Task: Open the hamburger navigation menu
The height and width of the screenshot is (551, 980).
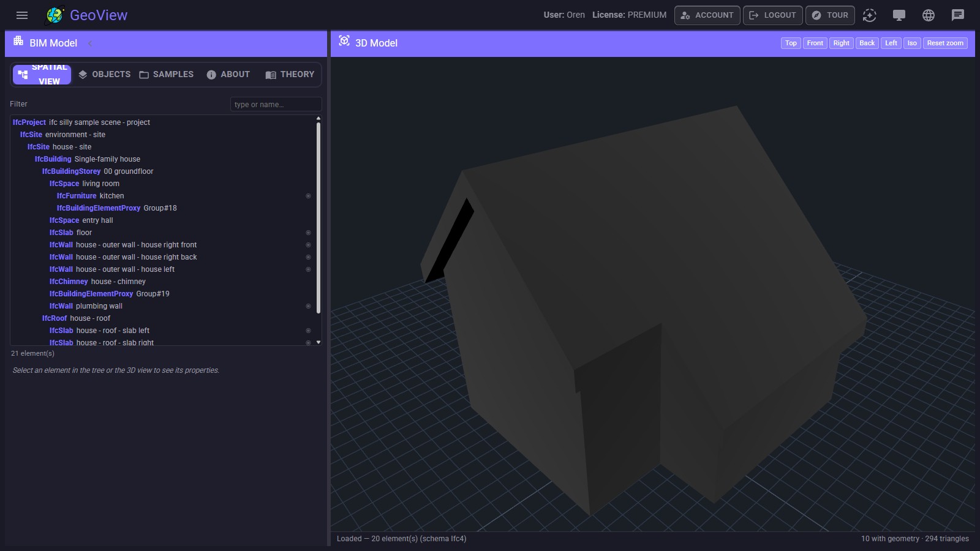Action: 22,15
